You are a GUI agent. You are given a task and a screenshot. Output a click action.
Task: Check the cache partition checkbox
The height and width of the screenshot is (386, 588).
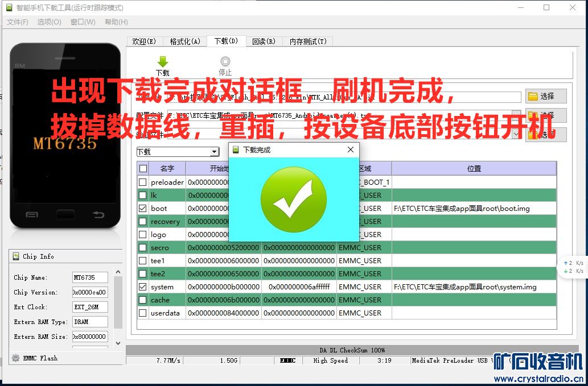142,300
